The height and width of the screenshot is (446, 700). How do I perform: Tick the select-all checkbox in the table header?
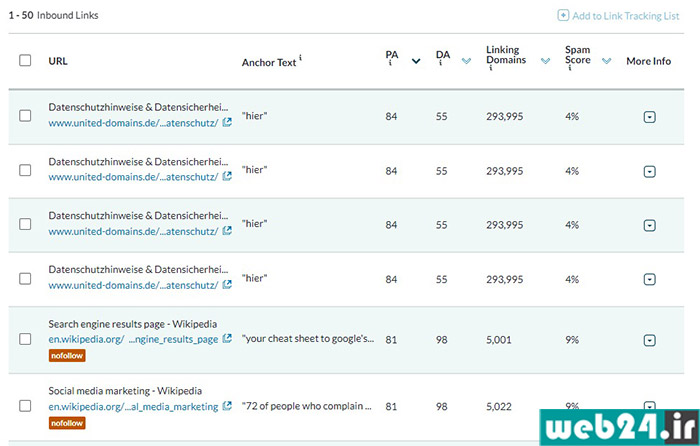point(25,60)
